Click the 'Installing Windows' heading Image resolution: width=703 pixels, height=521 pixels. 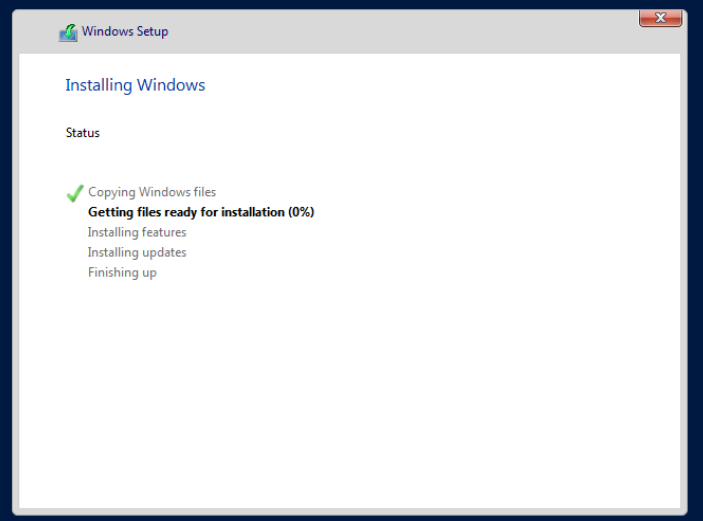pyautogui.click(x=135, y=85)
